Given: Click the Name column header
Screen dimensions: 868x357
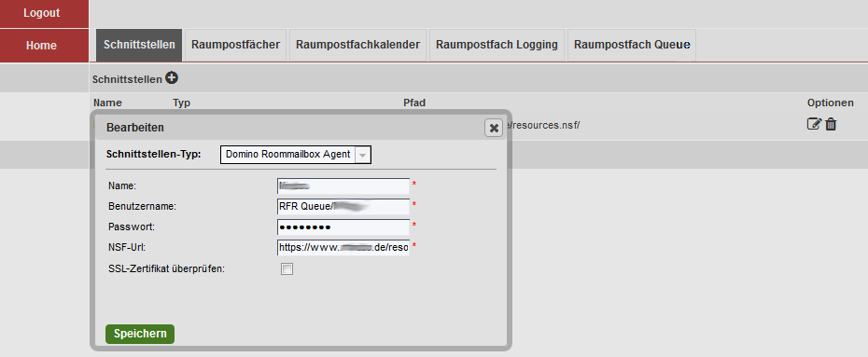Looking at the screenshot, I should 107,103.
